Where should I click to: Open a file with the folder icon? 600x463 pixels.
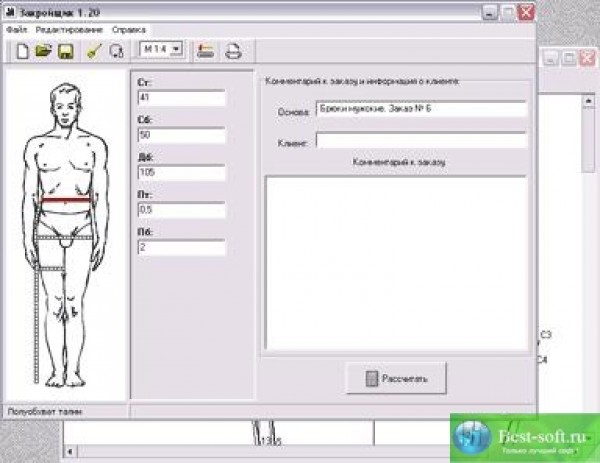(x=43, y=50)
